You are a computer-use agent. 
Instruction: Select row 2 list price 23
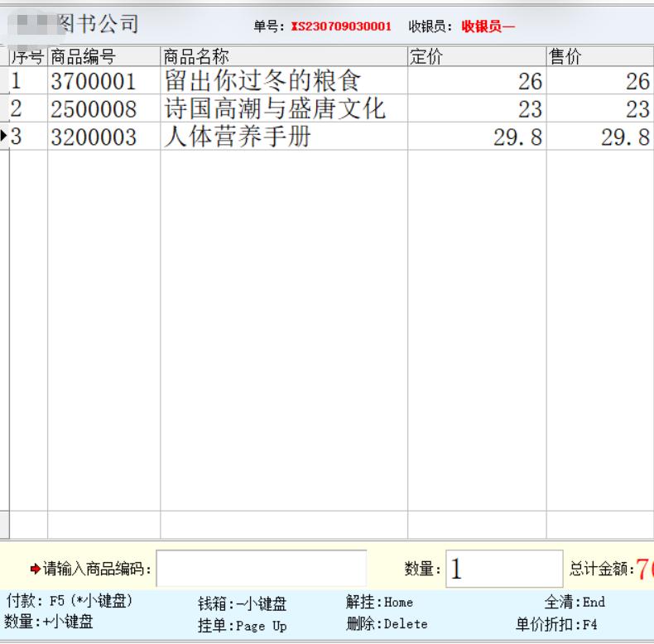477,109
